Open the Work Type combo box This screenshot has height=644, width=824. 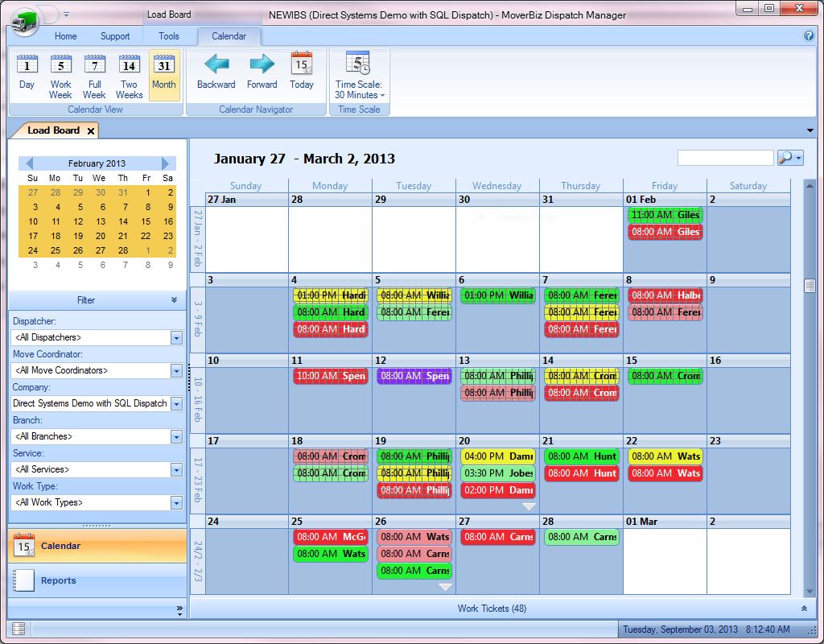click(176, 503)
